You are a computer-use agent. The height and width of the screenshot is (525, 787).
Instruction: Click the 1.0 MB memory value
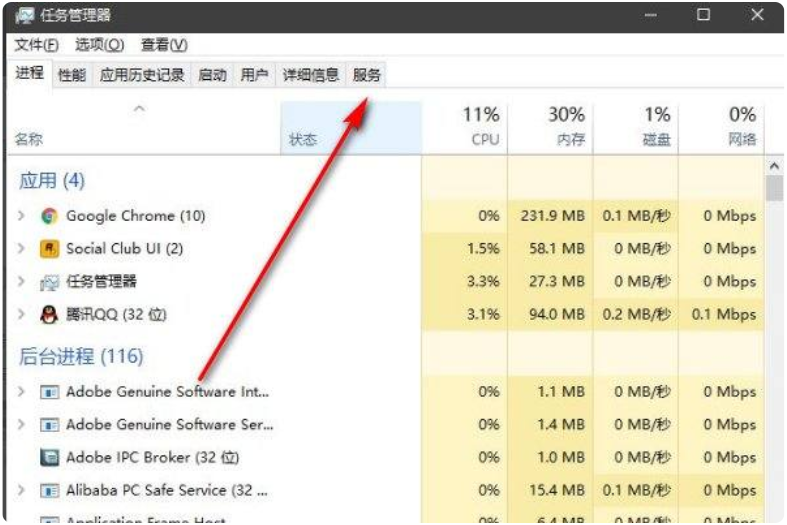click(x=561, y=457)
